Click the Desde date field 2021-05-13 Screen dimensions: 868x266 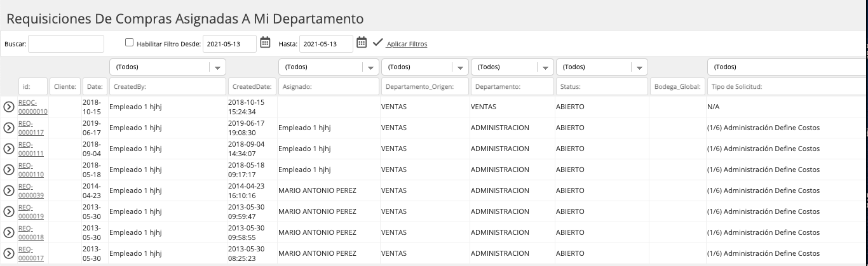(229, 44)
